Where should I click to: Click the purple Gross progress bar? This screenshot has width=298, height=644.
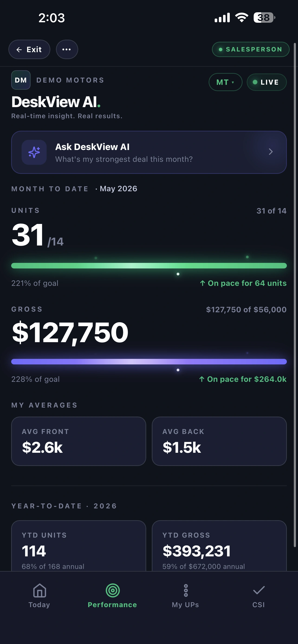149,362
